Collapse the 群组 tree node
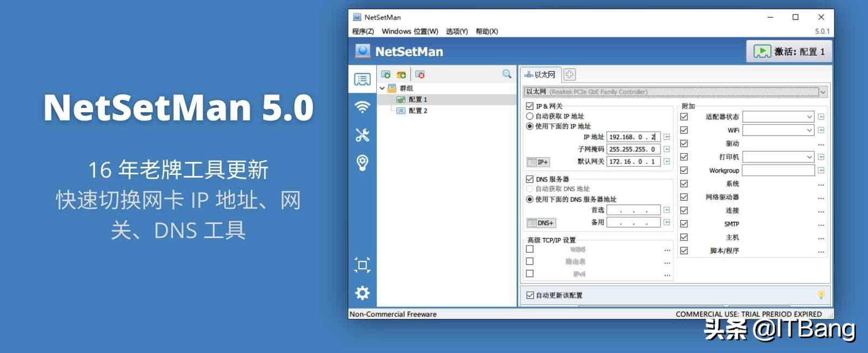 pos(382,88)
